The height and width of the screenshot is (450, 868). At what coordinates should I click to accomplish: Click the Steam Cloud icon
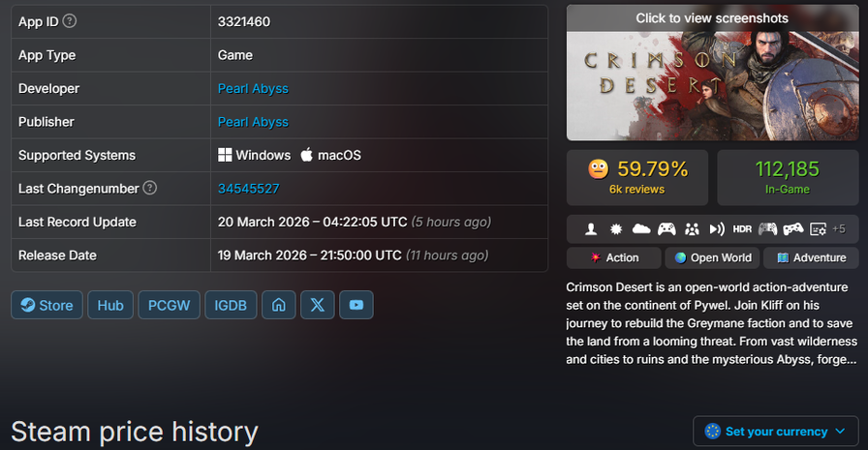[x=641, y=228]
